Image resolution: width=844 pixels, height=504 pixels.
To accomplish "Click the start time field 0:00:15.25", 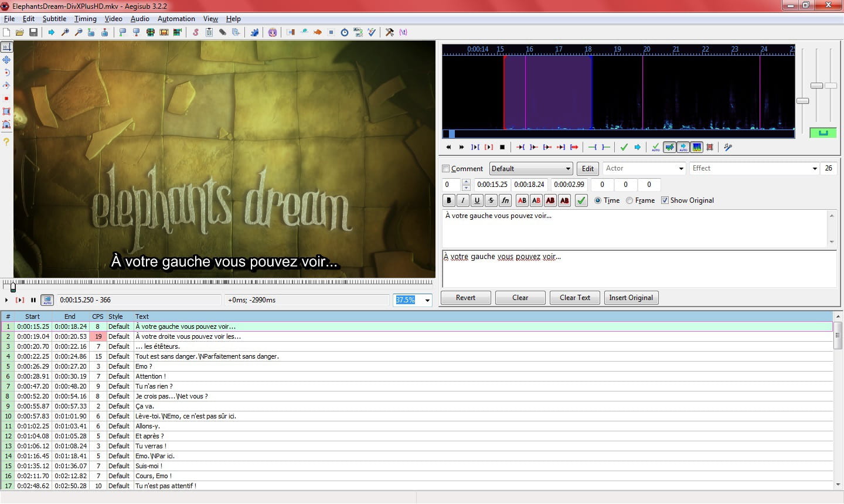I will pos(492,185).
